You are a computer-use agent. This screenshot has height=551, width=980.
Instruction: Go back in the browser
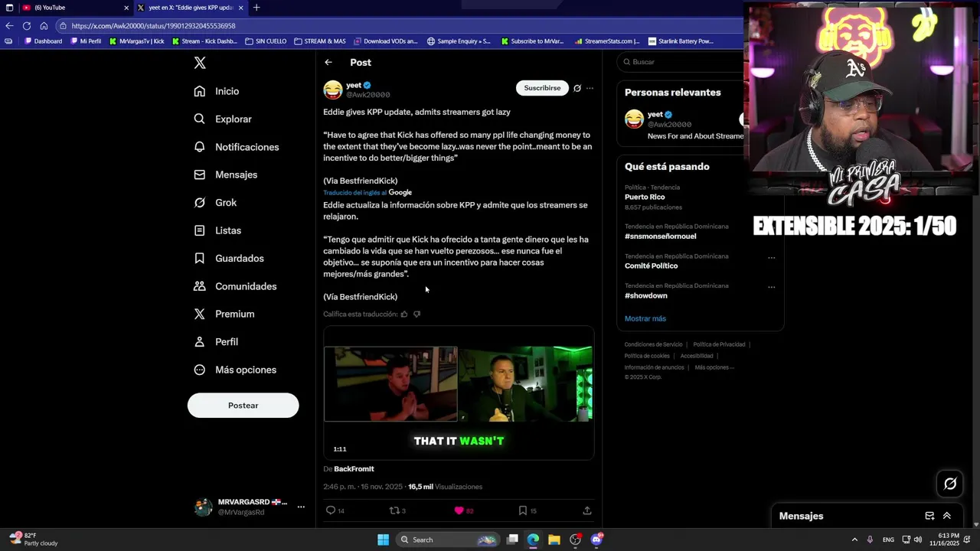[9, 26]
